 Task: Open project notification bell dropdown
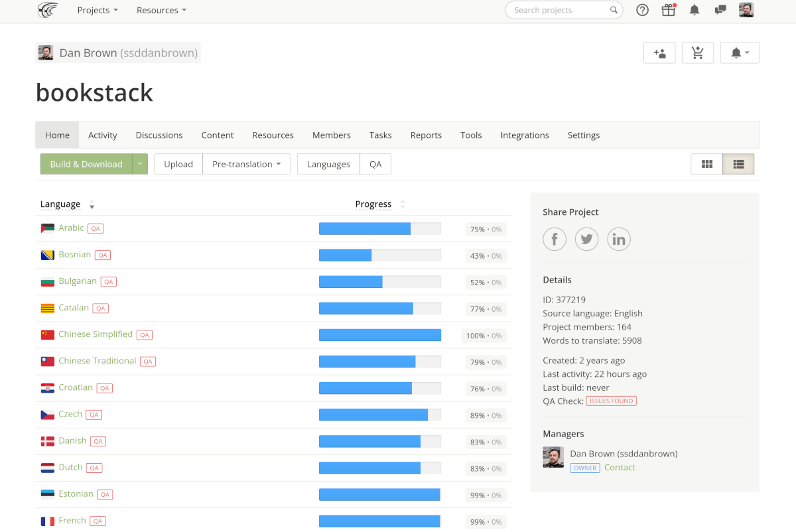[x=740, y=53]
